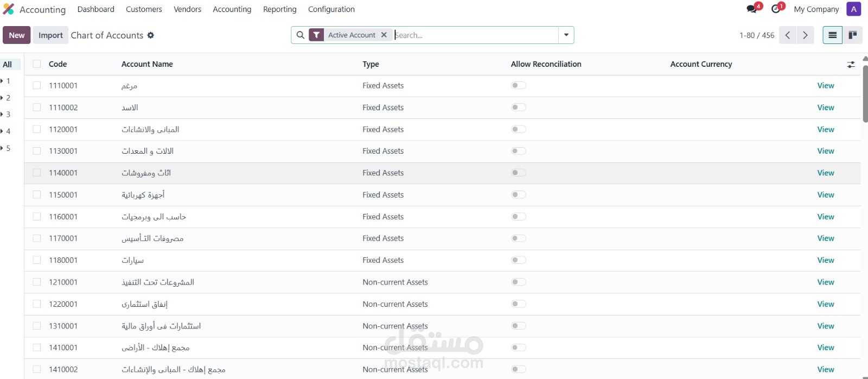Click View link for account 1210001

(825, 282)
